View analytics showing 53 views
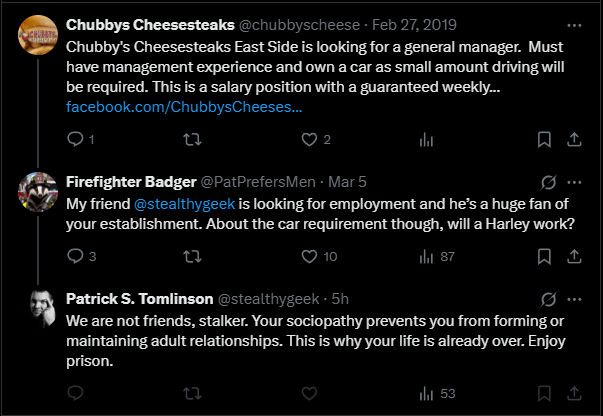 pos(437,393)
